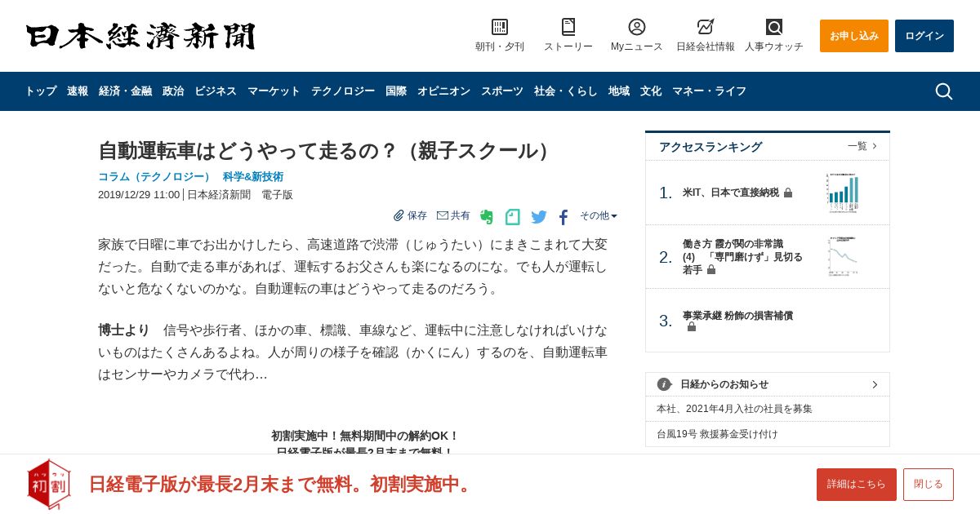This screenshot has width=980, height=514.
Task: Open the Myニュース profile icon
Action: pyautogui.click(x=637, y=27)
